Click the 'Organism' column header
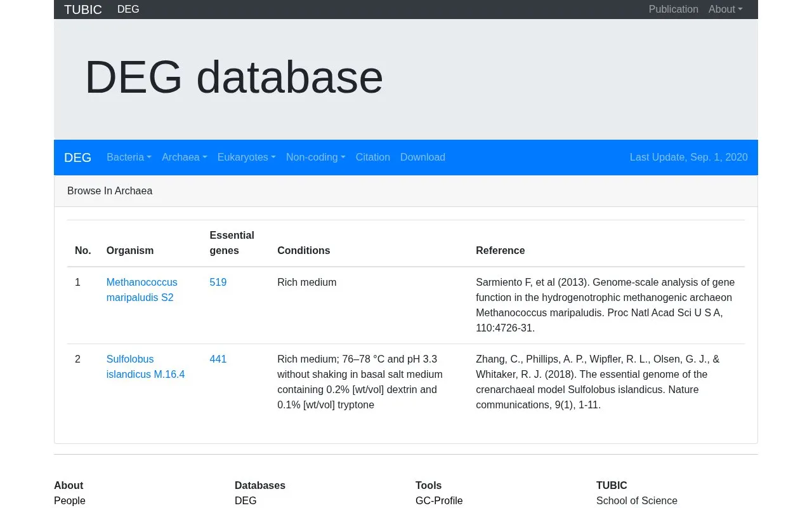812x508 pixels. point(130,250)
